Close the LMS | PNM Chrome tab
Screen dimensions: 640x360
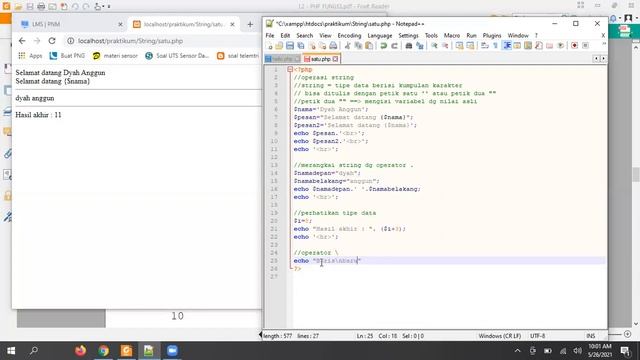point(120,24)
